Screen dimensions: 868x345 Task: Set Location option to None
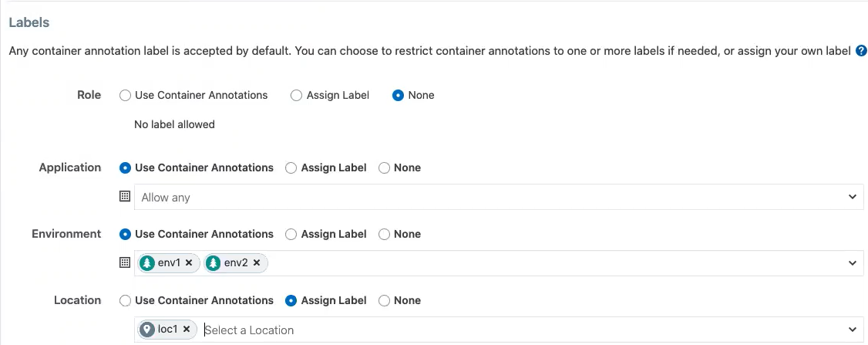pos(384,300)
